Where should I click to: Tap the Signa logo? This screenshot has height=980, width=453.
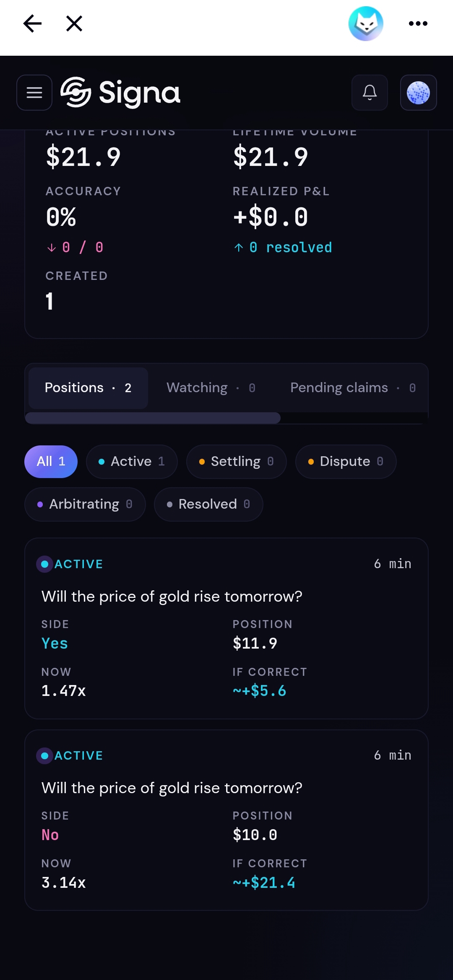pyautogui.click(x=120, y=93)
